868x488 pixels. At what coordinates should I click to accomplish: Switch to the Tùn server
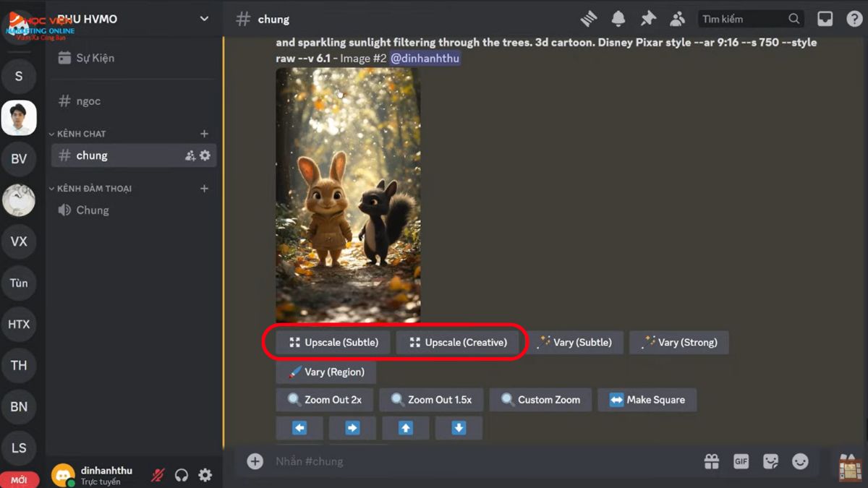(19, 283)
